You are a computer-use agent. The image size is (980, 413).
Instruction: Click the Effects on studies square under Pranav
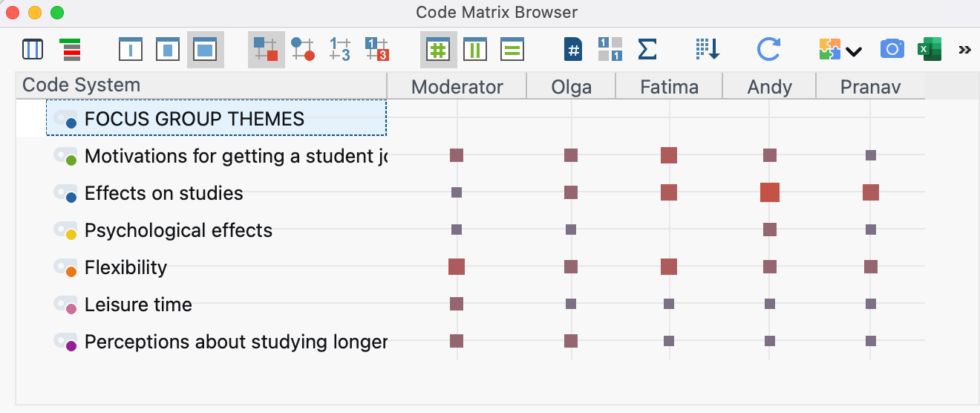coord(871,192)
